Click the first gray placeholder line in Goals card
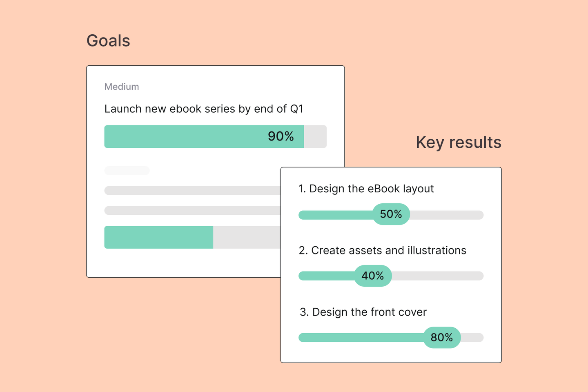The height and width of the screenshot is (392, 588). 192,190
